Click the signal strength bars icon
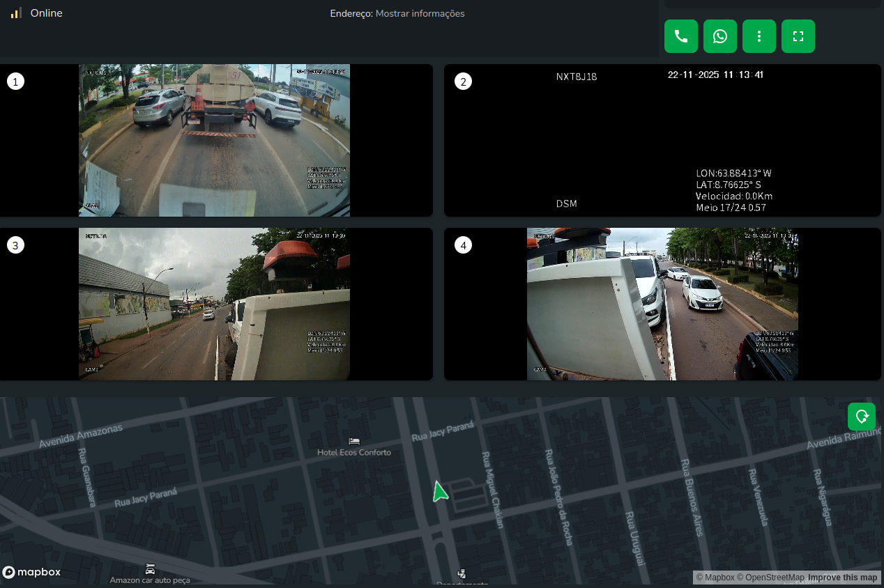 click(x=16, y=13)
